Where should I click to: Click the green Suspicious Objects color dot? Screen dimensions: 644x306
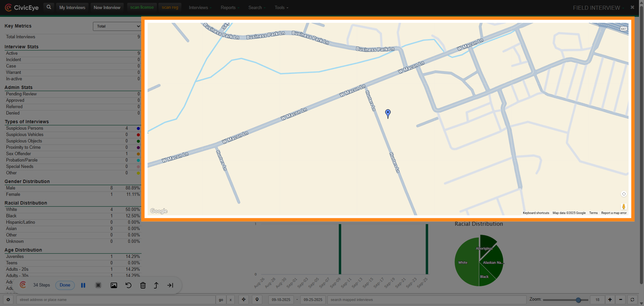click(x=138, y=141)
